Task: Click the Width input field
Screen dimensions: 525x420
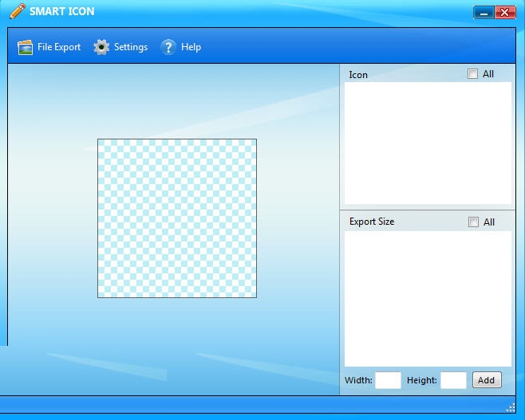Action: tap(388, 380)
